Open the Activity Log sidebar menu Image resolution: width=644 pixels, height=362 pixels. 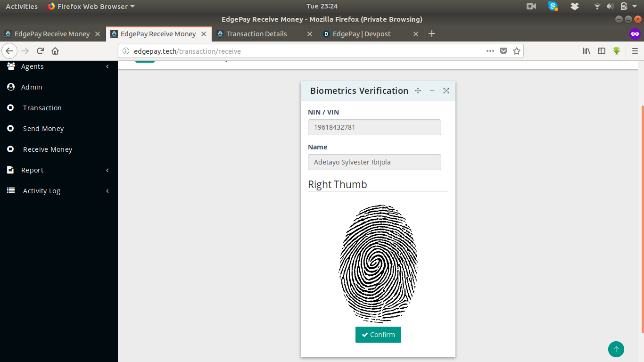coord(59,191)
